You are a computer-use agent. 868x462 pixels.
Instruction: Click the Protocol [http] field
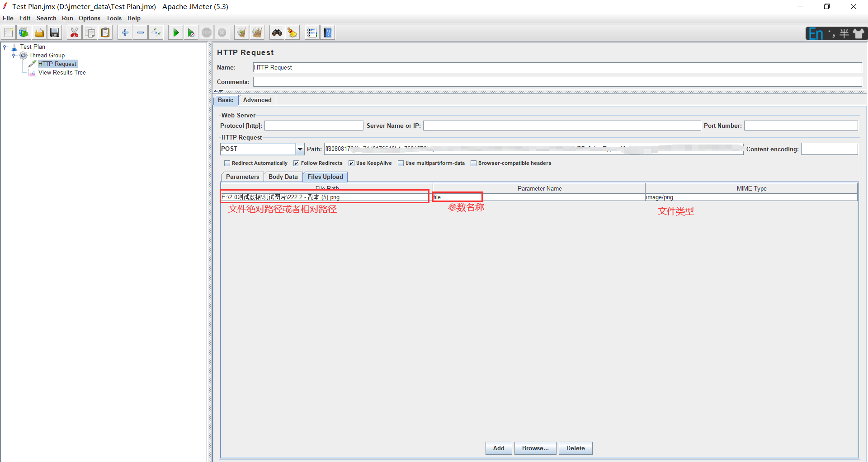(314, 126)
